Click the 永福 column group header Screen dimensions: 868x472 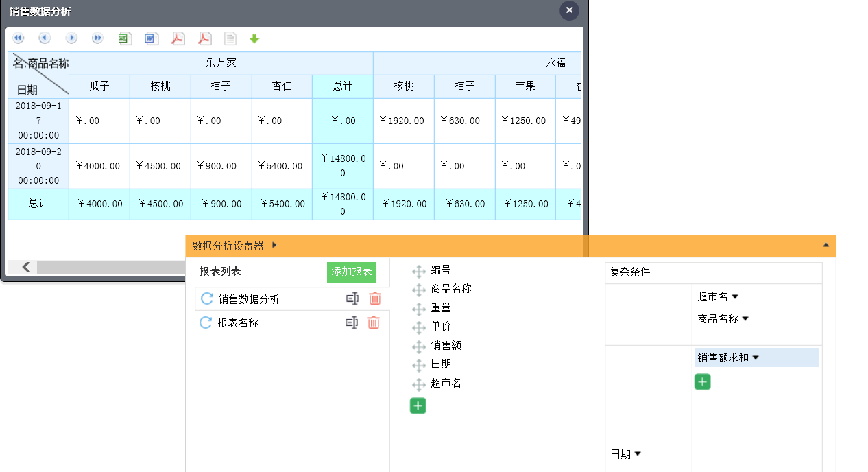click(x=477, y=63)
